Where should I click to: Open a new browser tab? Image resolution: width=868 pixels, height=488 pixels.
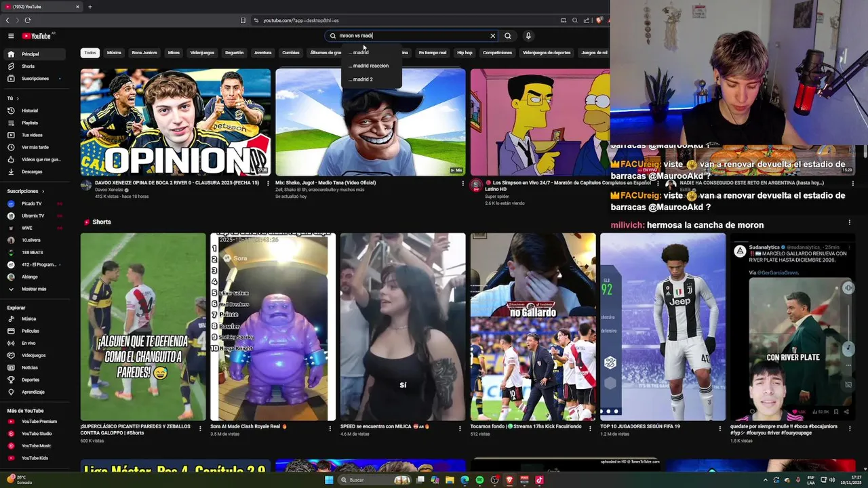pyautogui.click(x=90, y=7)
